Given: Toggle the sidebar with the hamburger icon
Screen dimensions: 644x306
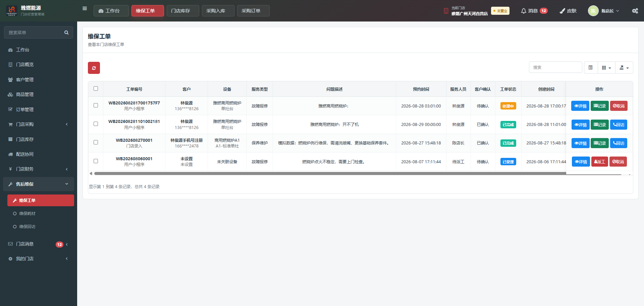Looking at the screenshot, I should (85, 9).
